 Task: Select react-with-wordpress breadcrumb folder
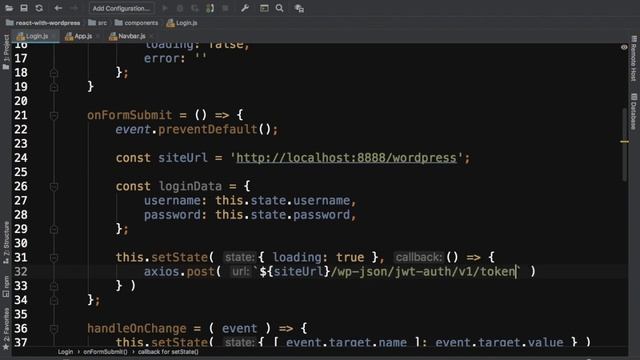click(43, 23)
